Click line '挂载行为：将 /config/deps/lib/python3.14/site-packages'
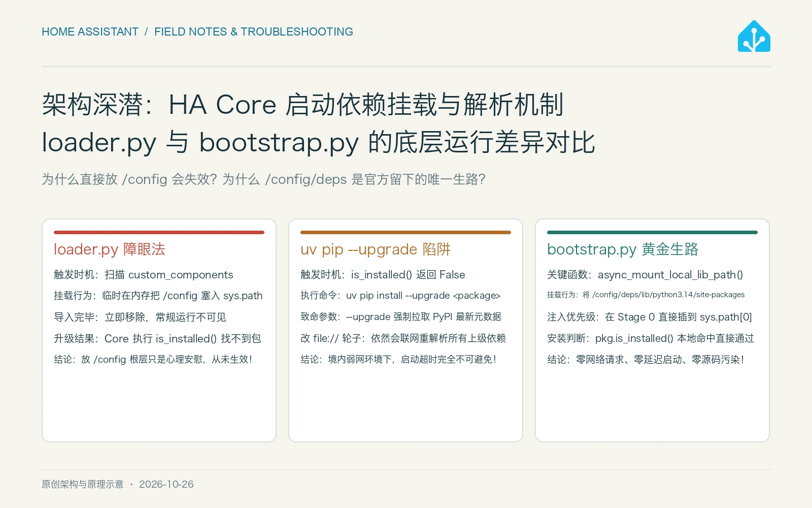The image size is (812, 508). click(646, 295)
